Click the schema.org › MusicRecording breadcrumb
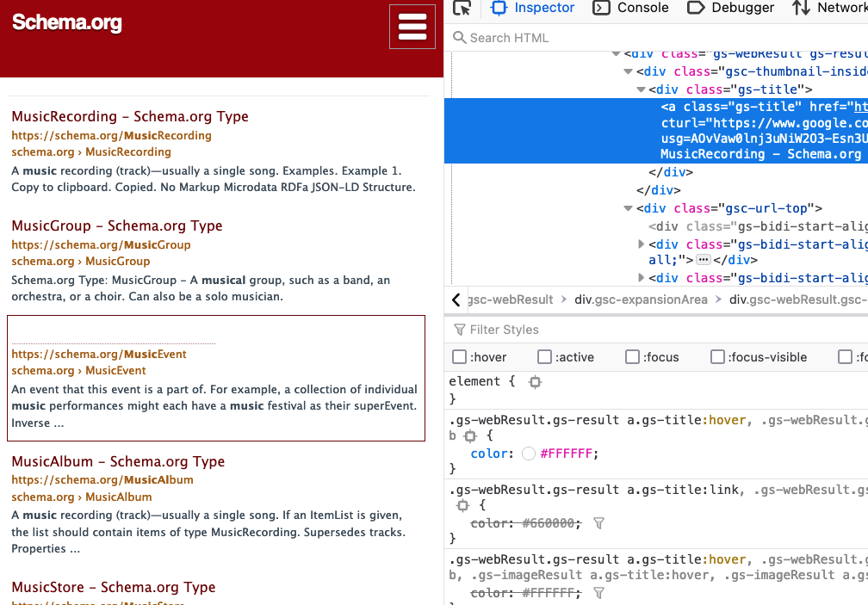The width and height of the screenshot is (868, 605). [x=91, y=152]
